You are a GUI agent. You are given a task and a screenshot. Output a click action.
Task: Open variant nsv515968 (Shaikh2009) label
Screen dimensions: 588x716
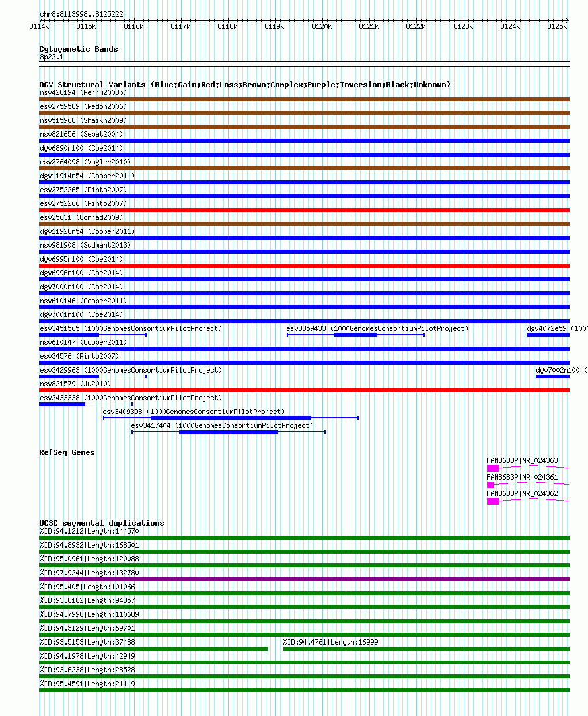83,120
